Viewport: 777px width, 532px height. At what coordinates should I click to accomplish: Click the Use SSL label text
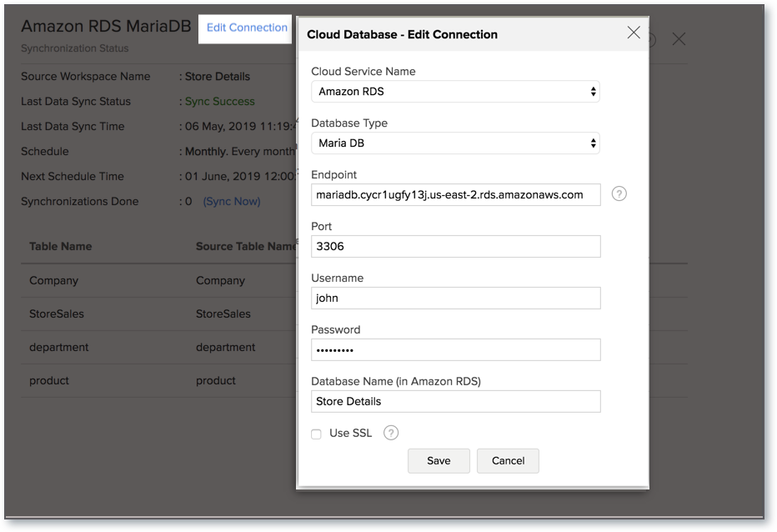pos(350,434)
